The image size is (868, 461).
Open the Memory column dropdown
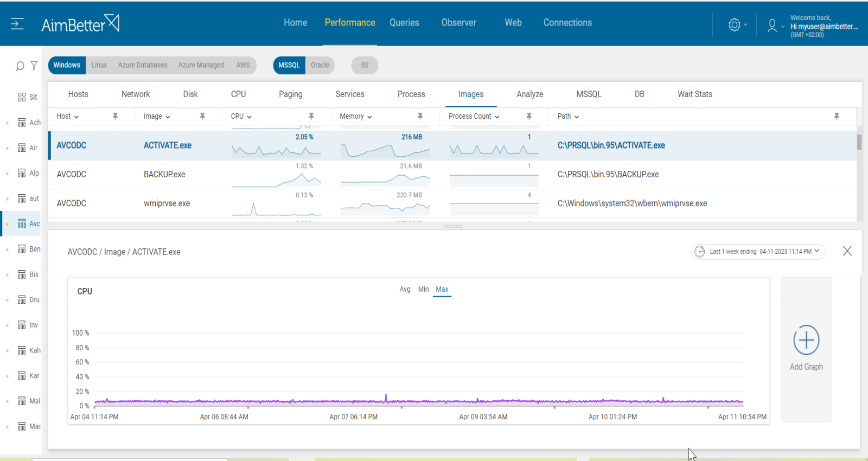click(369, 117)
